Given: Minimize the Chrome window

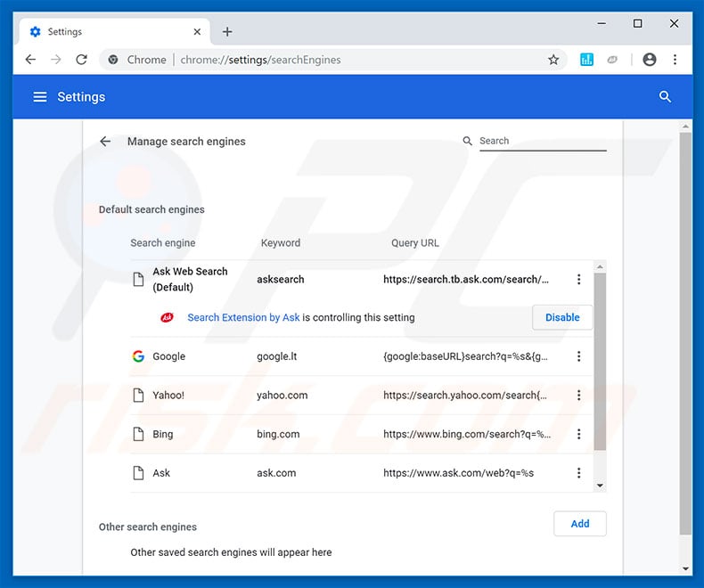Looking at the screenshot, I should 602,23.
